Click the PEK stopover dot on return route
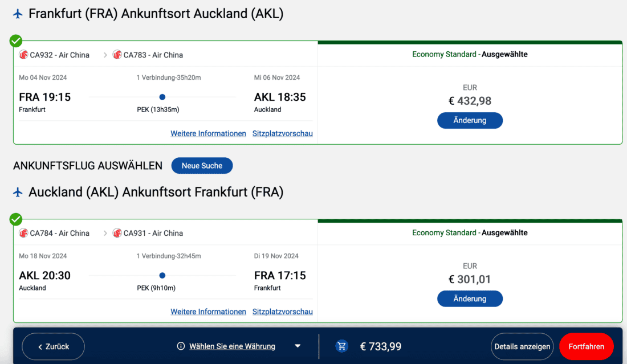This screenshot has height=364, width=627. click(162, 276)
